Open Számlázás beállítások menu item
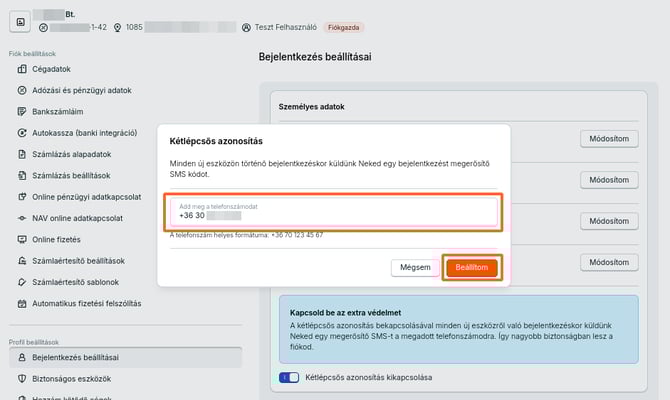 [74, 175]
